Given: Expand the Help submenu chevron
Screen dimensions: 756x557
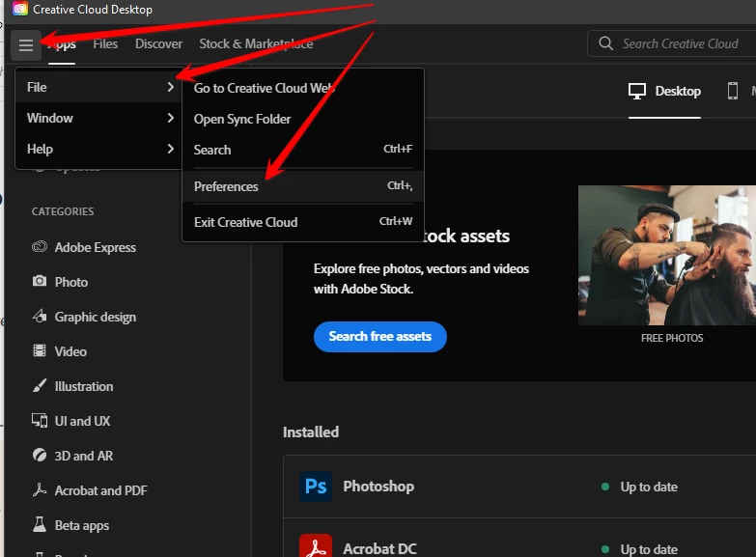Looking at the screenshot, I should (170, 149).
